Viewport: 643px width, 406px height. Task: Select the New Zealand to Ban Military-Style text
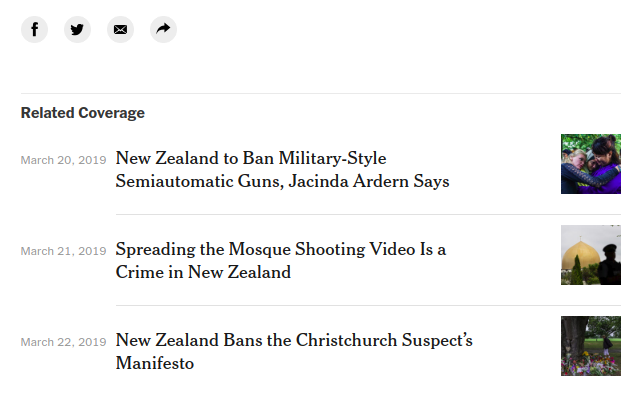pyautogui.click(x=251, y=158)
